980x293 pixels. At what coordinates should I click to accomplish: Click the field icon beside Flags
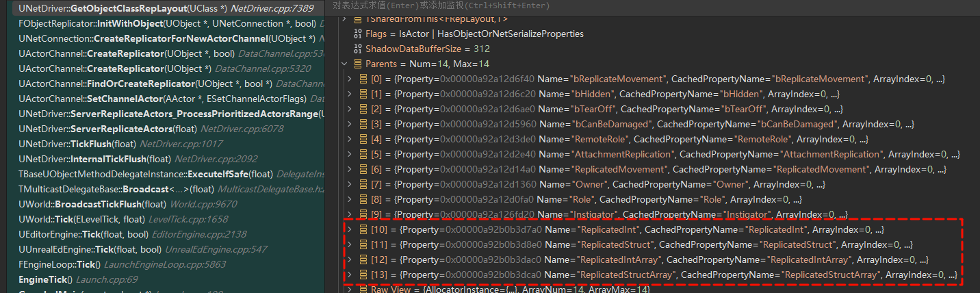pyautogui.click(x=358, y=34)
